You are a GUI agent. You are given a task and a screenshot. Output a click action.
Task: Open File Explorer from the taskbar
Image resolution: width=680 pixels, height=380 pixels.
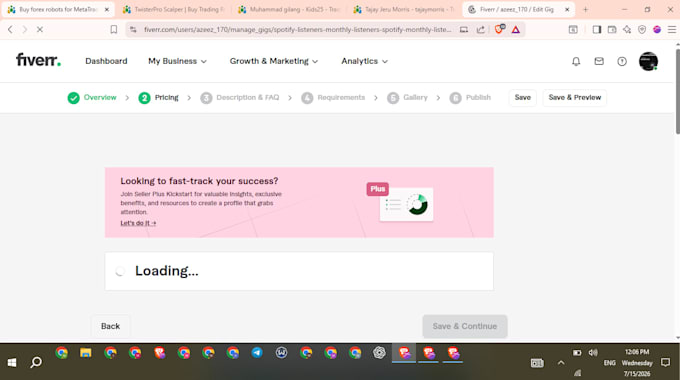point(85,353)
